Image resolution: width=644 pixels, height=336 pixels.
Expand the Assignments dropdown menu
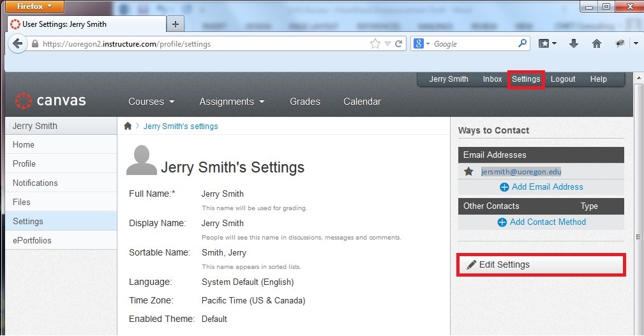(231, 102)
